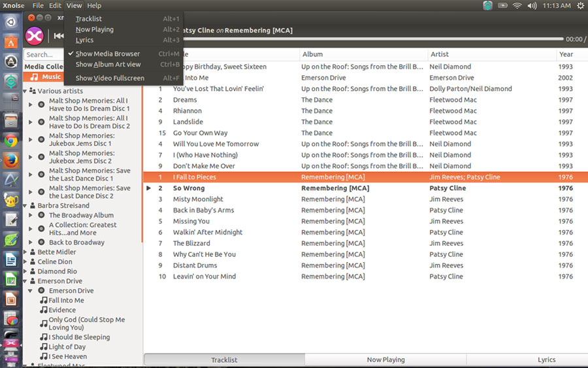Enable Show Album Art view
This screenshot has width=588, height=368.
pyautogui.click(x=123, y=64)
